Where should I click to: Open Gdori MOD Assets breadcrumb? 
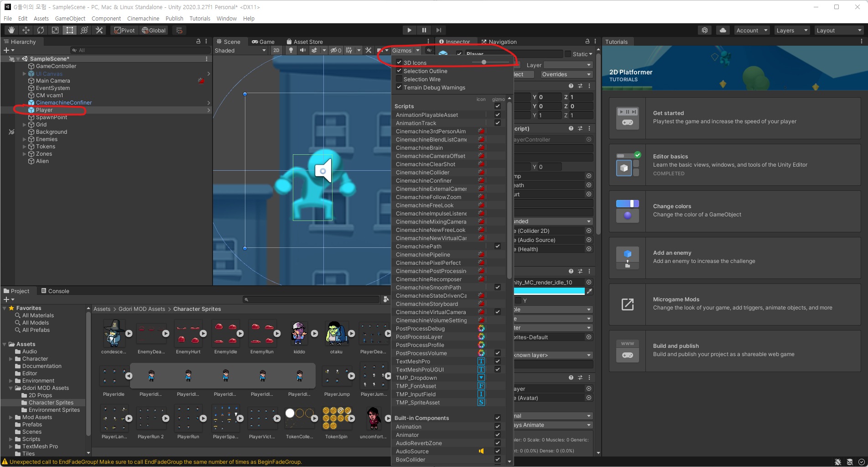point(142,309)
